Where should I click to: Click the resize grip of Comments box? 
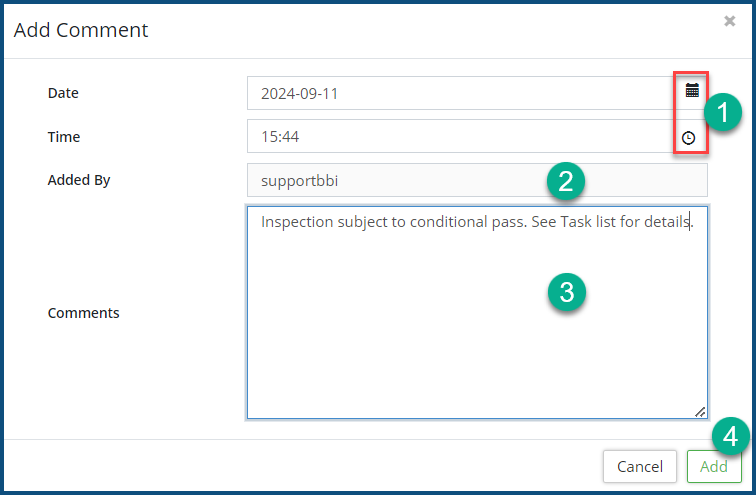699,410
